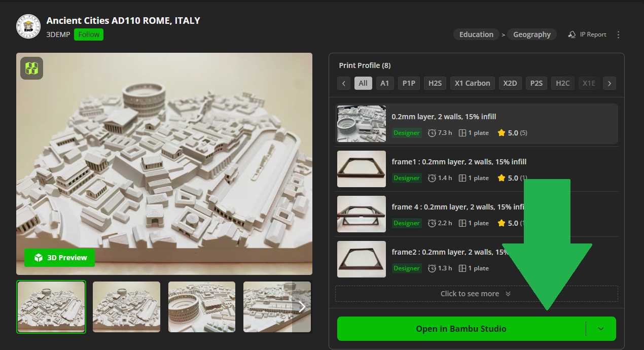The width and height of the screenshot is (644, 350).
Task: Click the Ancient Cities AD110 ROME title
Action: (x=123, y=21)
